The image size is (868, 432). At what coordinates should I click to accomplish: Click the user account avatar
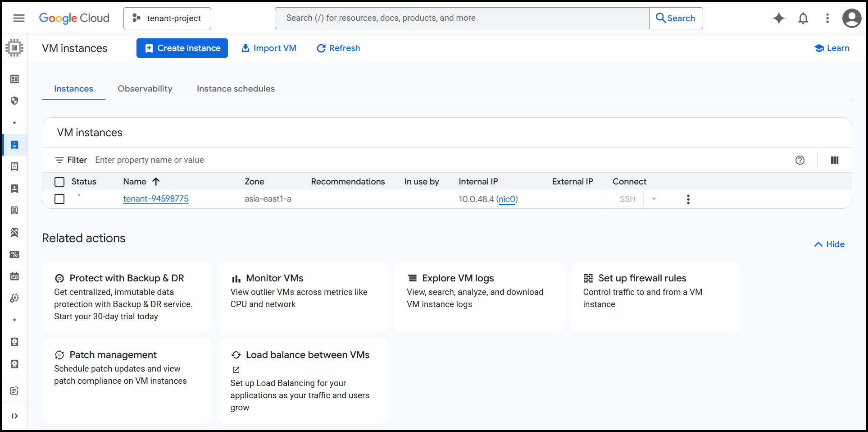point(851,18)
